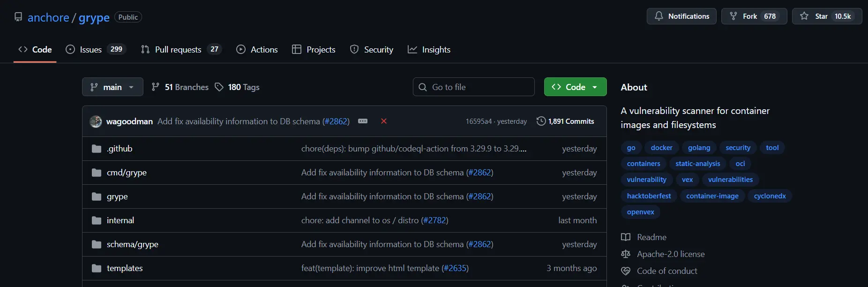This screenshot has width=868, height=287.
Task: Open the Pull requests tab
Action: point(181,49)
